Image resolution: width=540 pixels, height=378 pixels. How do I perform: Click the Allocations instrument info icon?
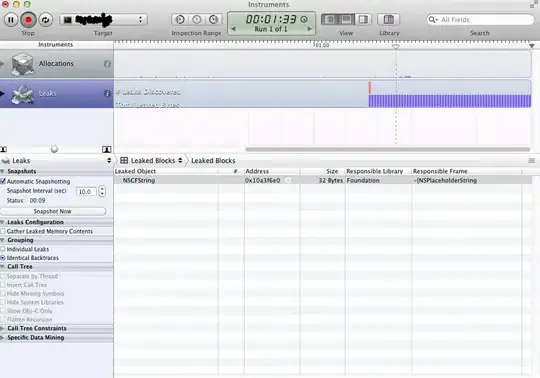pyautogui.click(x=107, y=64)
